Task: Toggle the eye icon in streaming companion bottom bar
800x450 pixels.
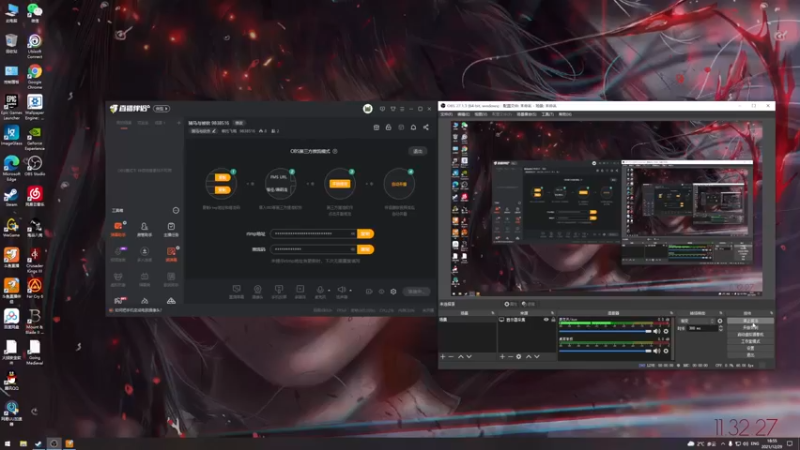Action: point(381,292)
